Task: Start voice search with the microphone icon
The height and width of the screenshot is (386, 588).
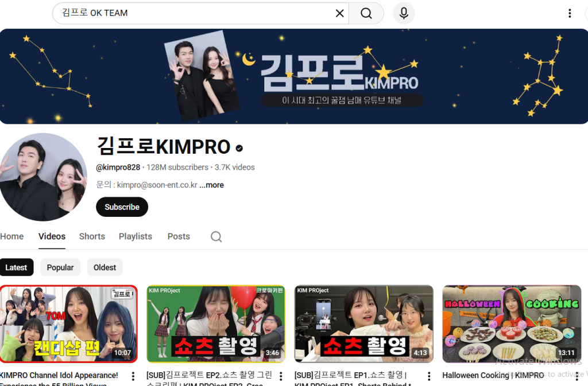Action: pos(404,13)
